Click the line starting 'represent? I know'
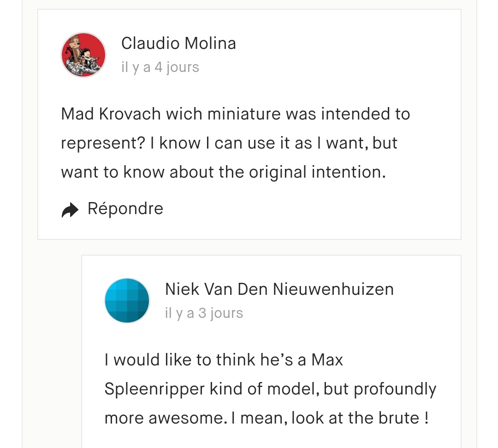Image resolution: width=498 pixels, height=448 pixels. click(229, 143)
